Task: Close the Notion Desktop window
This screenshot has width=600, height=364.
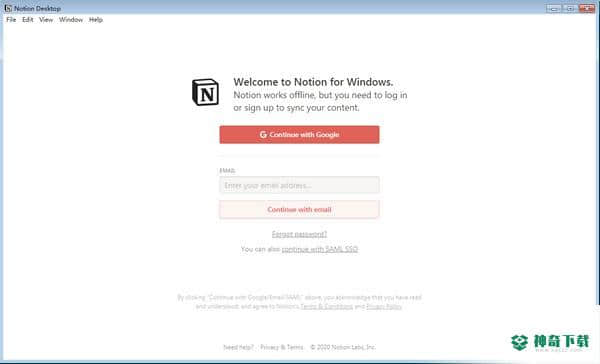Action: click(587, 8)
